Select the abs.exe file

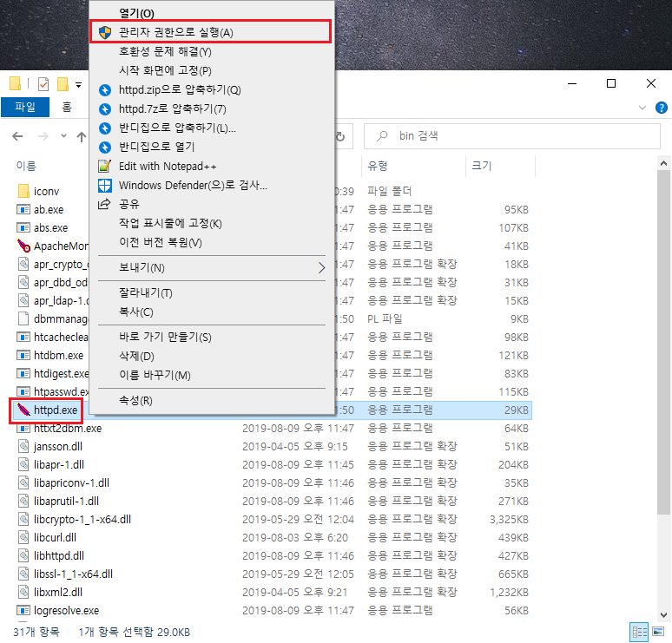coord(50,228)
